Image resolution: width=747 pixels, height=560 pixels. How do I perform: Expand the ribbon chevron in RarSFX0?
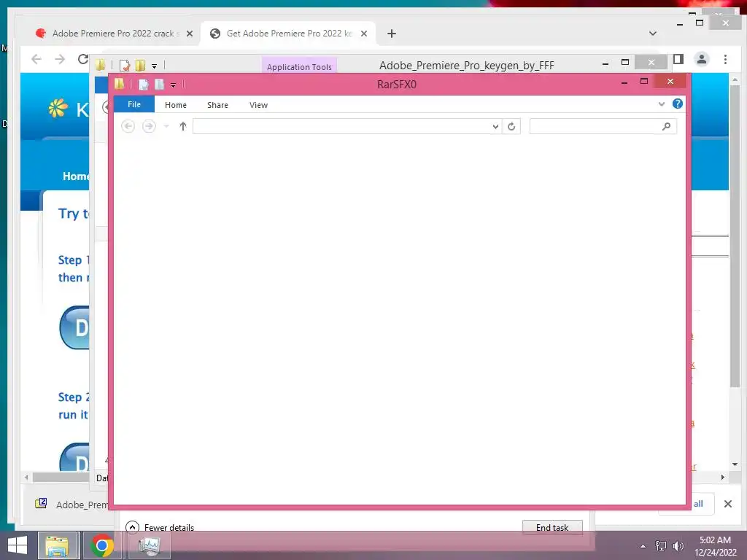tap(661, 104)
